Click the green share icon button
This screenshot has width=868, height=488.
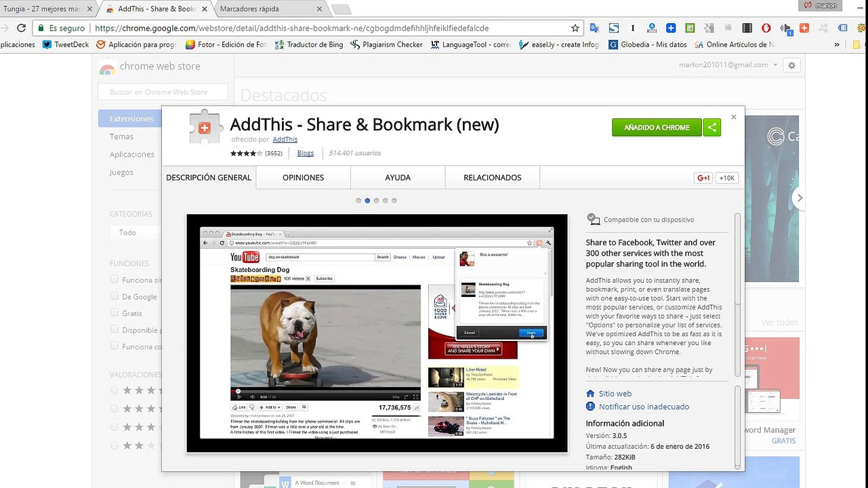tap(711, 127)
